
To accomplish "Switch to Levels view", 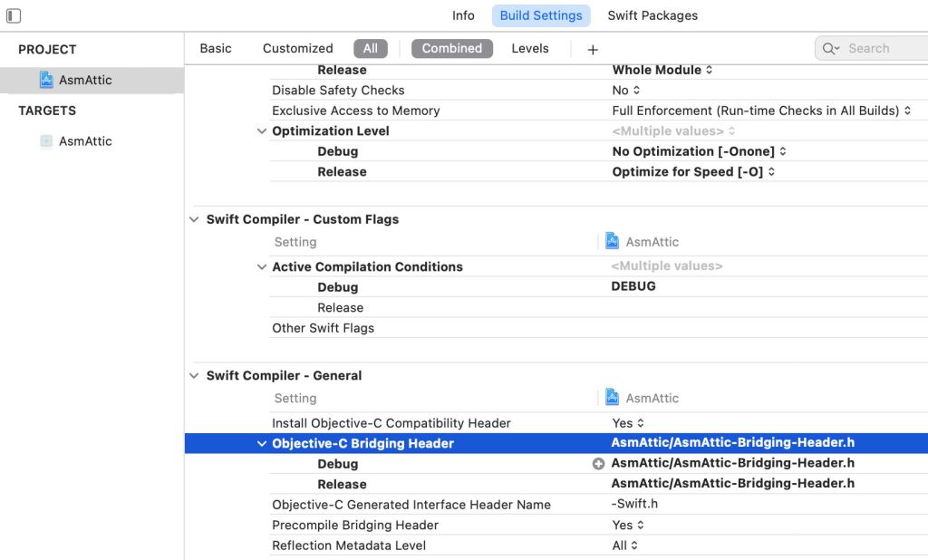I will pyautogui.click(x=529, y=49).
